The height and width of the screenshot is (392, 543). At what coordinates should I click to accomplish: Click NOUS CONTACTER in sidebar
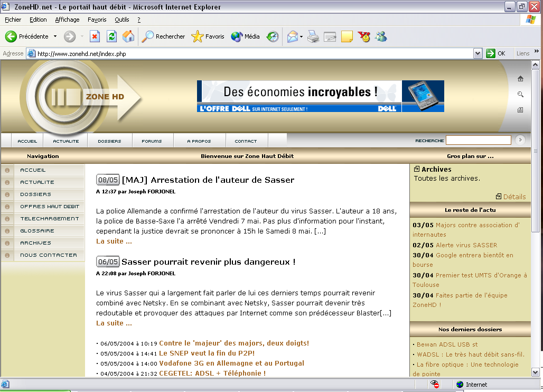(x=49, y=255)
